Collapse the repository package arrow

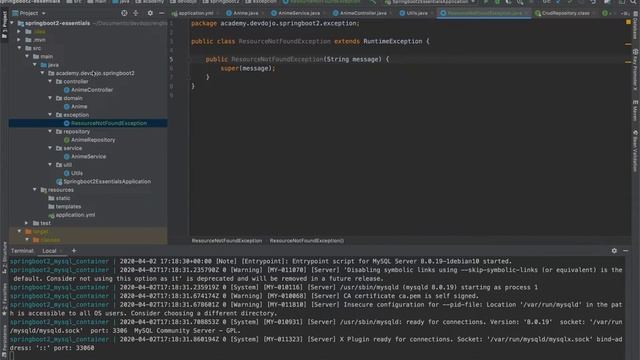[x=50, y=131]
